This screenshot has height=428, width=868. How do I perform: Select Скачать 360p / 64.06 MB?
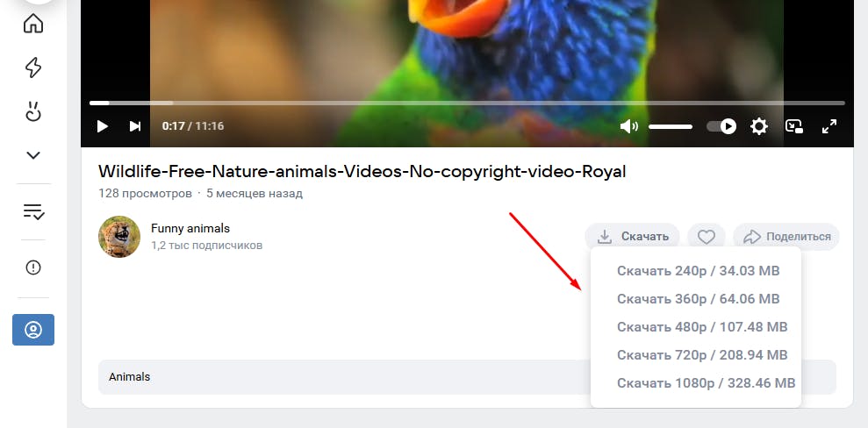[x=698, y=299]
